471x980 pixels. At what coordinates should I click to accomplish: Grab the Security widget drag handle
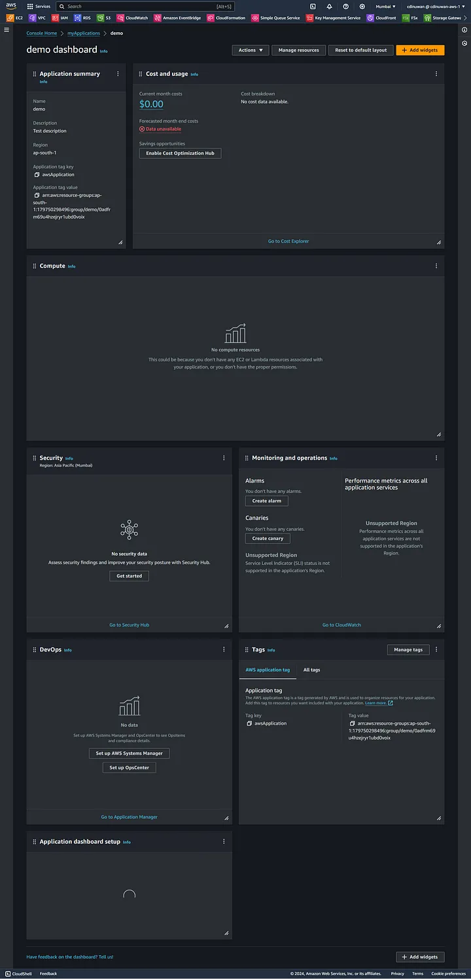(x=34, y=458)
